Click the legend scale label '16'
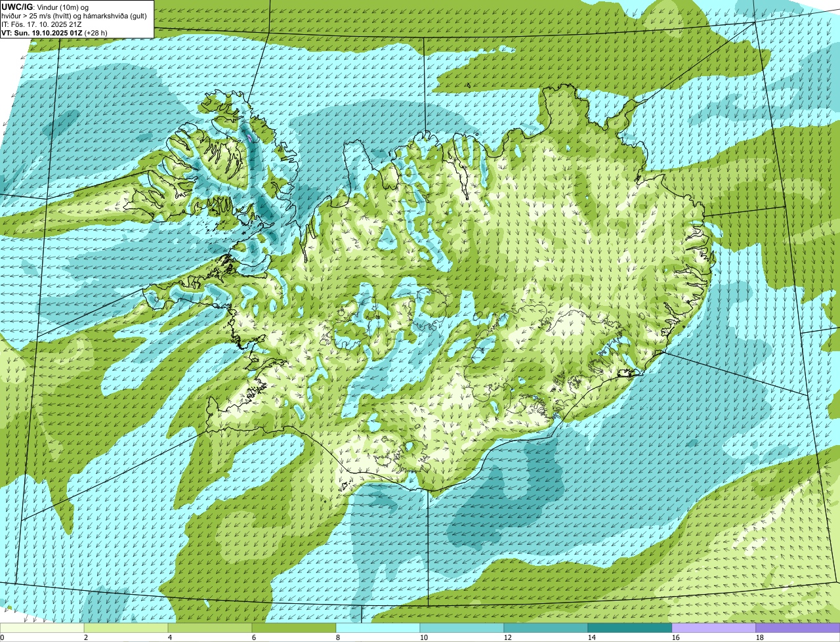 (676, 637)
